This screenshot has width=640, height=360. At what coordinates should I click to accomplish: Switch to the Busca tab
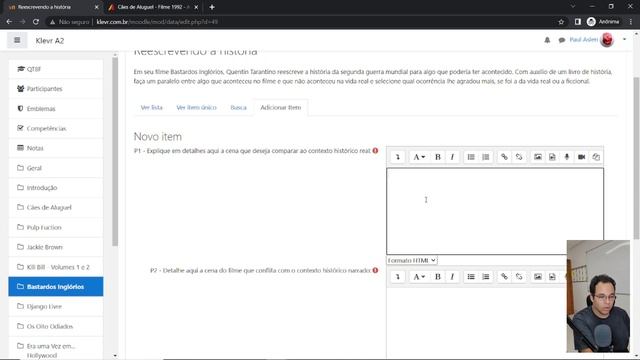pyautogui.click(x=238, y=107)
